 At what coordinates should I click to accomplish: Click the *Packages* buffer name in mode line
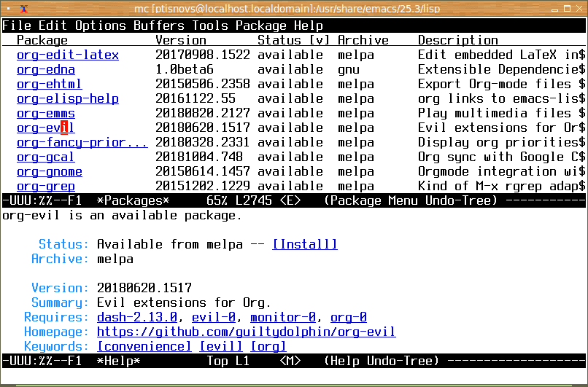click(x=133, y=201)
